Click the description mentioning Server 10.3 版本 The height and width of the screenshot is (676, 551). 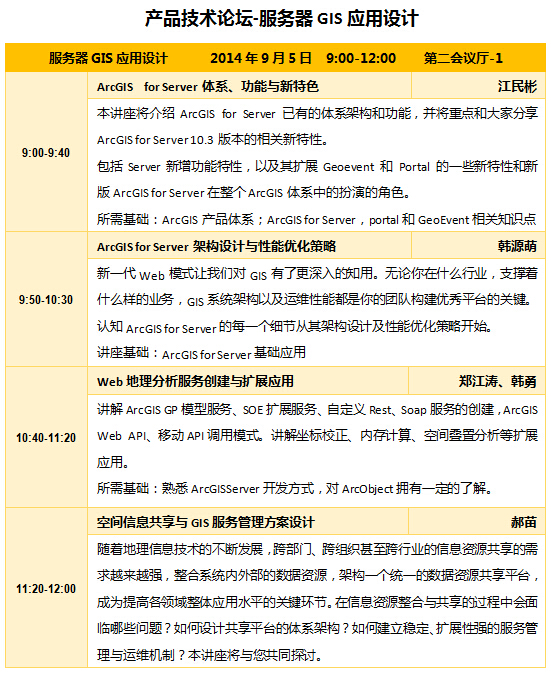coord(213,140)
